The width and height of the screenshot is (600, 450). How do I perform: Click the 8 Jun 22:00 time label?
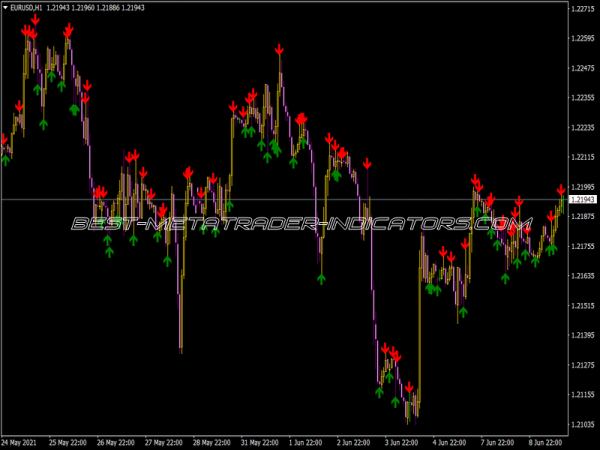tap(552, 441)
